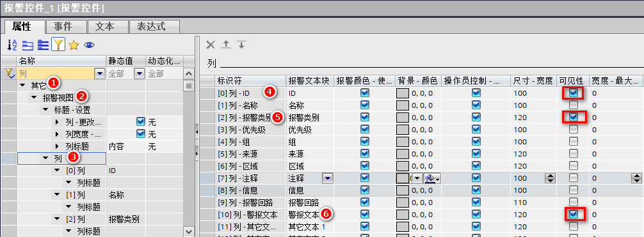Toggle the yellow funnel filter icon
644x237 pixels.
click(58, 45)
